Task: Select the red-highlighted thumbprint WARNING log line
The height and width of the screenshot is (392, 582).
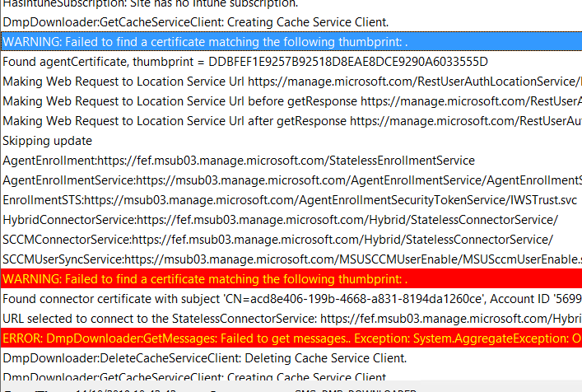Action: pos(291,279)
